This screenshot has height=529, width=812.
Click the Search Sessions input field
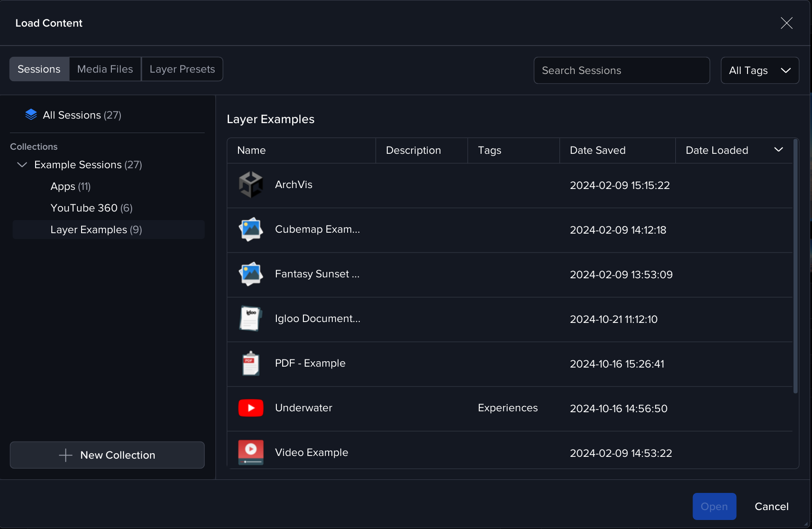point(621,70)
